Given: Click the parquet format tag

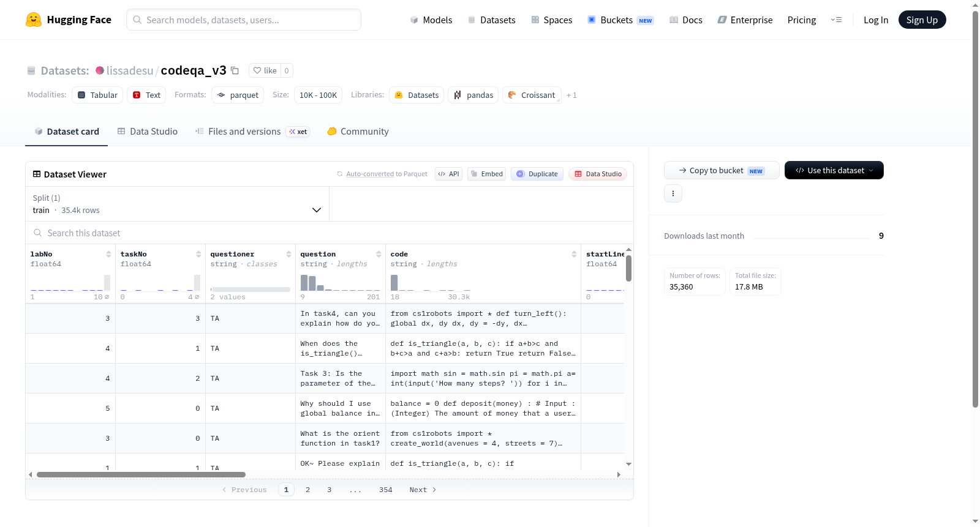Looking at the screenshot, I should click(x=238, y=95).
